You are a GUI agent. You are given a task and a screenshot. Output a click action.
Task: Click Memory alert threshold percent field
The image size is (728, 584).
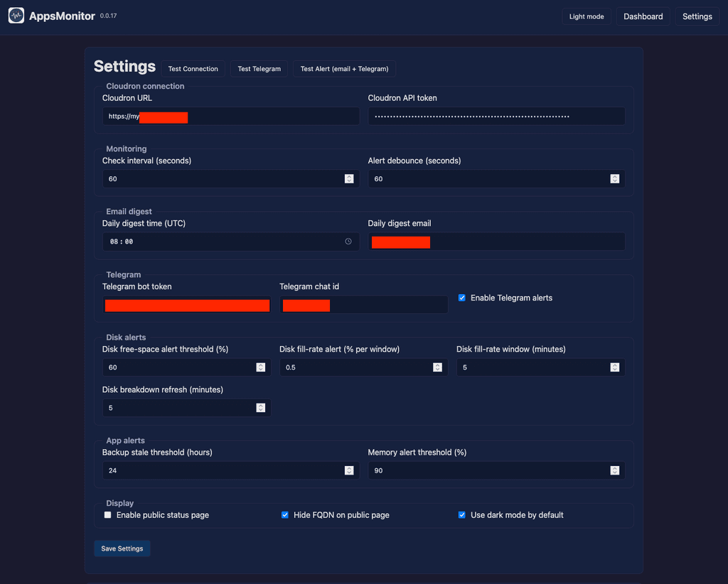(496, 470)
